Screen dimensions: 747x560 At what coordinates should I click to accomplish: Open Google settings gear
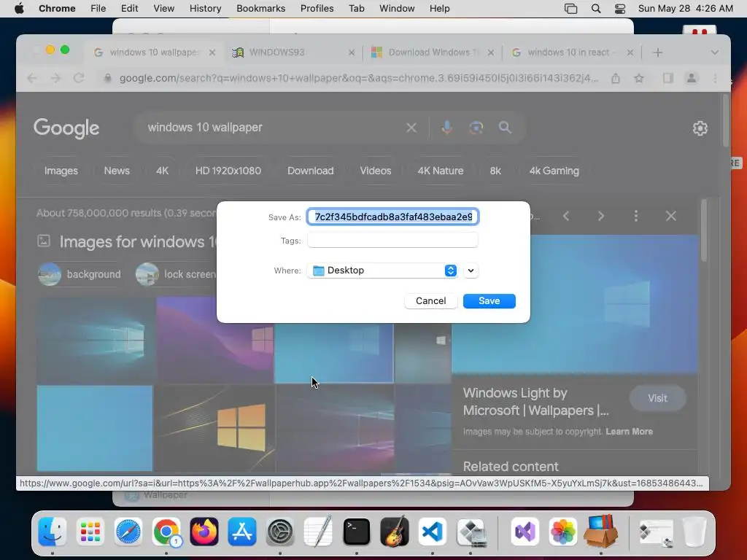click(700, 128)
